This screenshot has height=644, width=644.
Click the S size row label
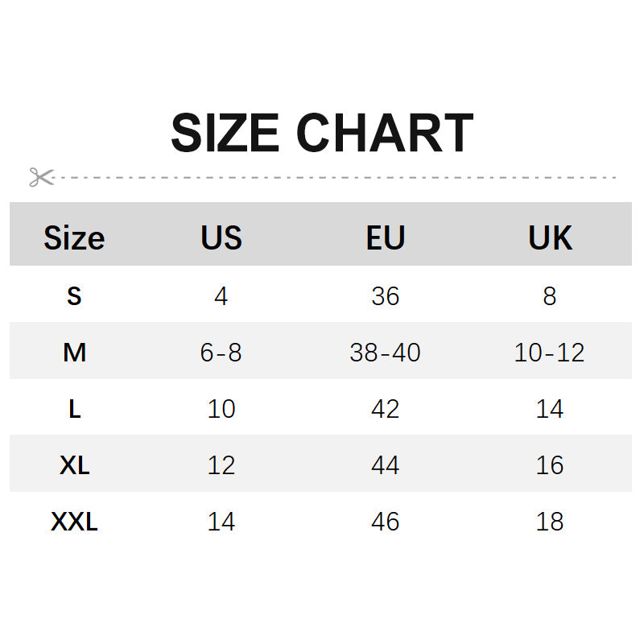(74, 296)
